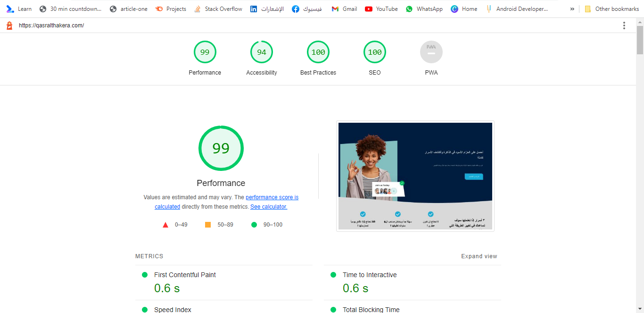Open the YouTube bookmark
The height and width of the screenshot is (313, 644).
[381, 9]
